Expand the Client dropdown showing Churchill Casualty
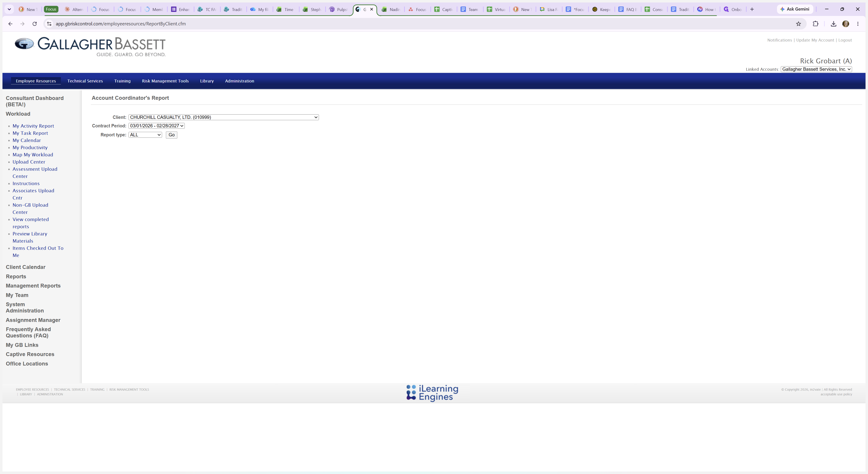This screenshot has height=474, width=868. pyautogui.click(x=223, y=117)
